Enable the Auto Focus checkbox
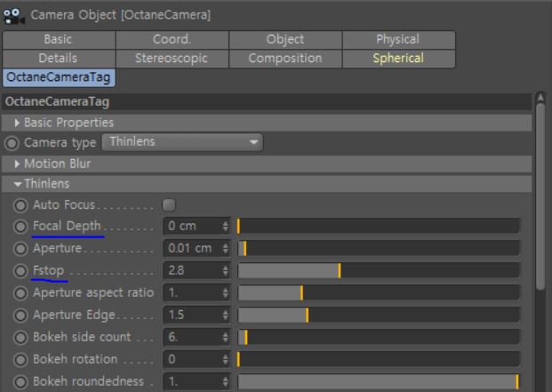This screenshot has height=392, width=552. pos(169,205)
